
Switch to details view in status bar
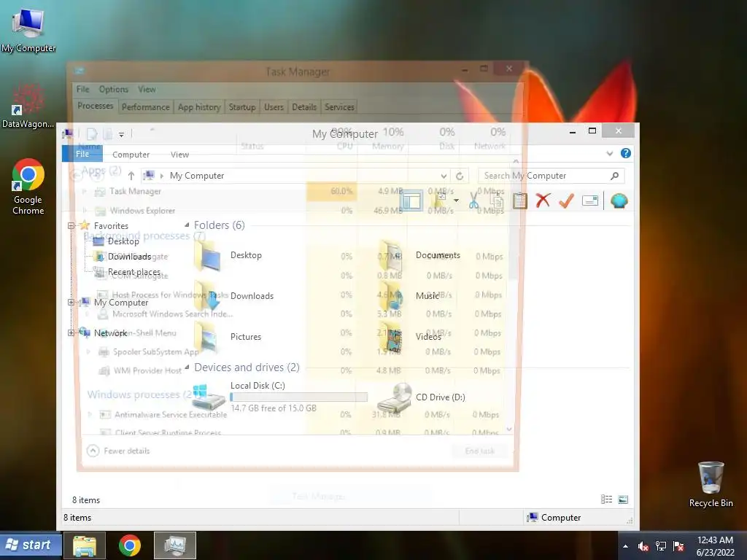coord(606,499)
